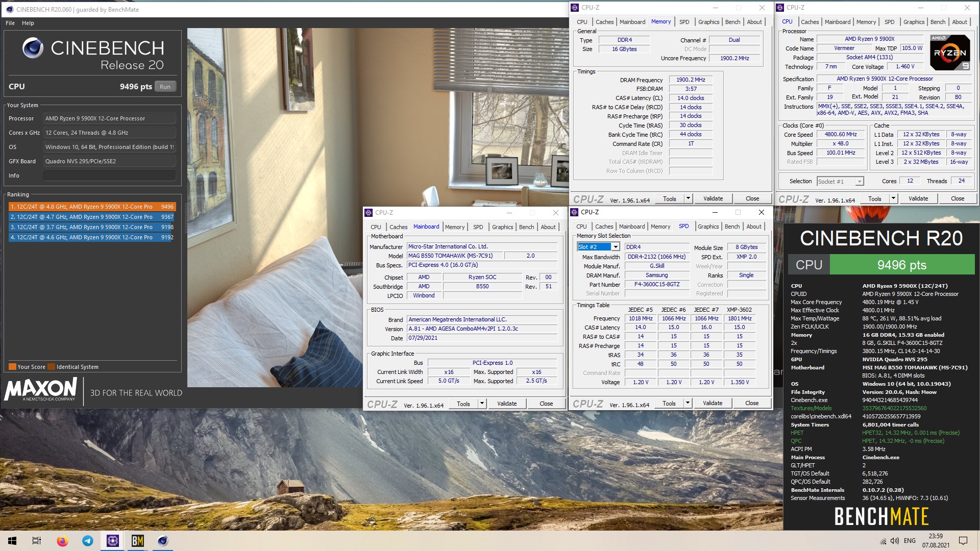
Task: Click ENG language indicator
Action: coord(910,541)
